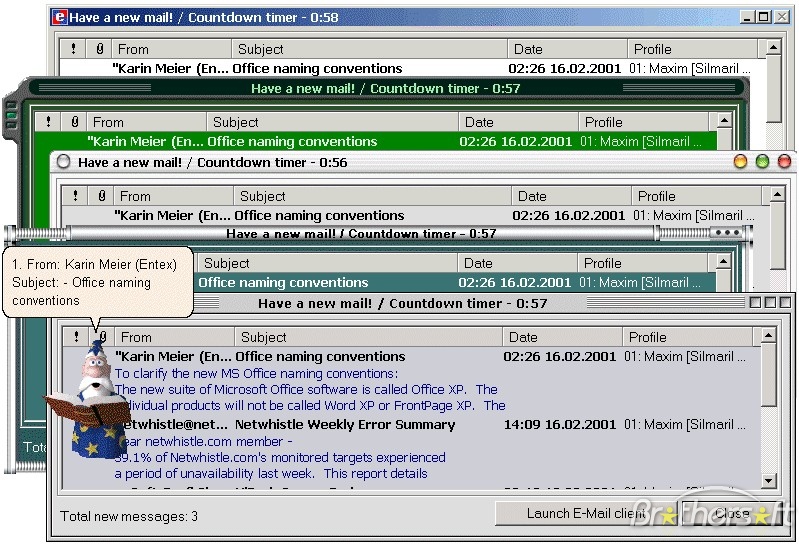Click the Date header in the metal-skinned window
The height and width of the screenshot is (545, 799).
(518, 263)
